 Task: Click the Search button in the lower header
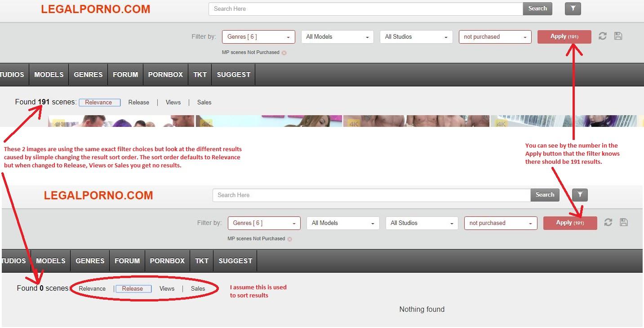pyautogui.click(x=545, y=195)
